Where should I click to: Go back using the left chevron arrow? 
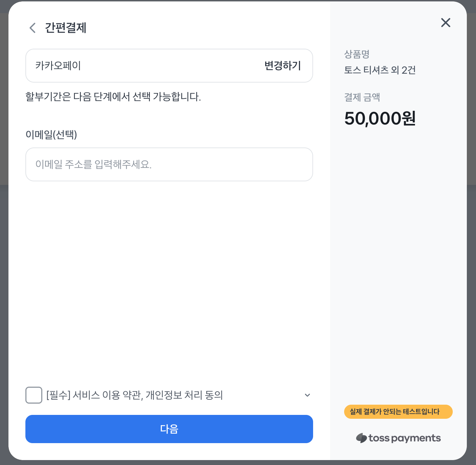[x=32, y=28]
